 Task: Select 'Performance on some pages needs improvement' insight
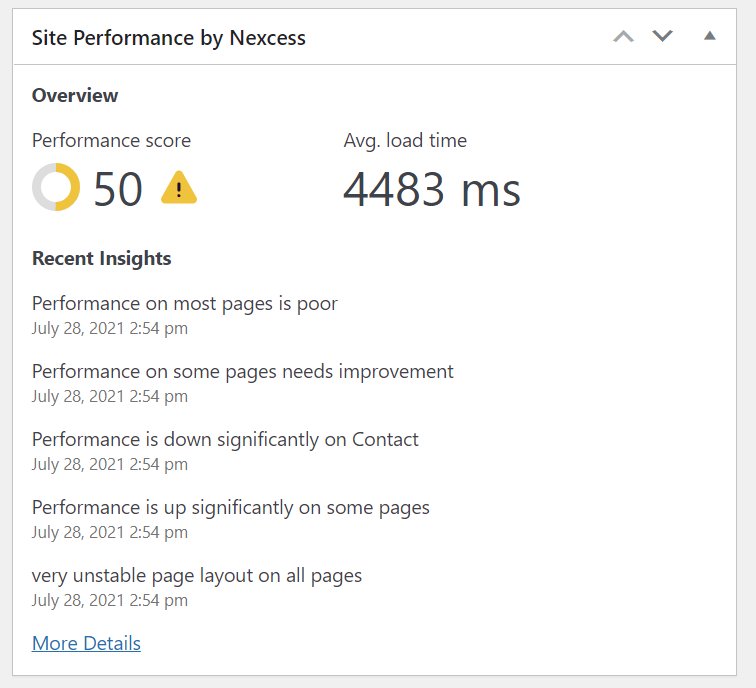(x=243, y=371)
